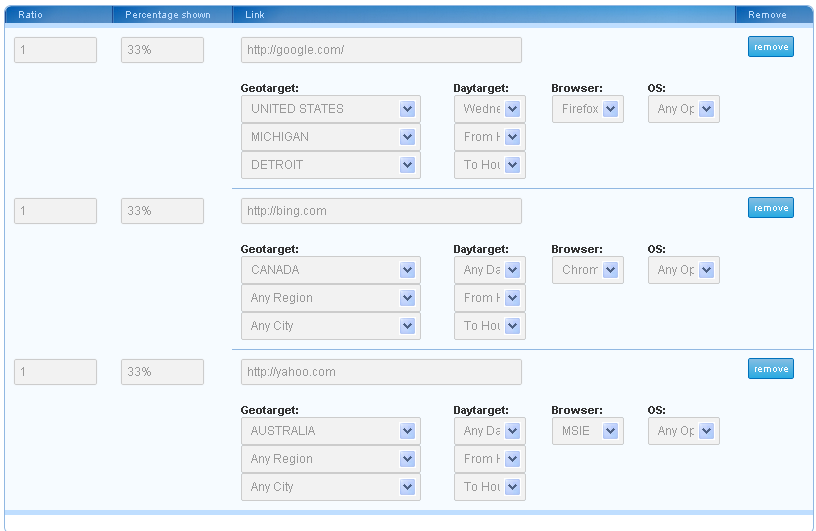Click percentage field in yahoo.com row
Viewport: 816px width, 531px height.
pyautogui.click(x=162, y=372)
